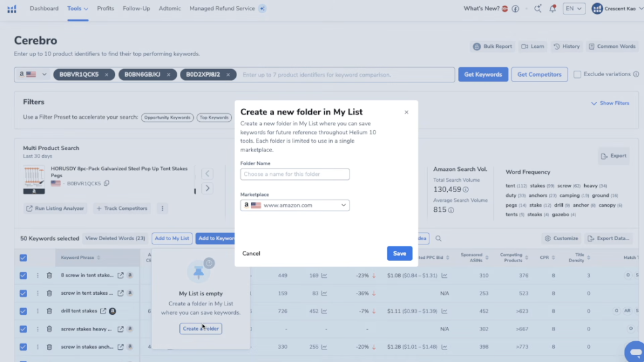Click the notification bell icon
This screenshot has height=362, width=644.
coord(552,9)
